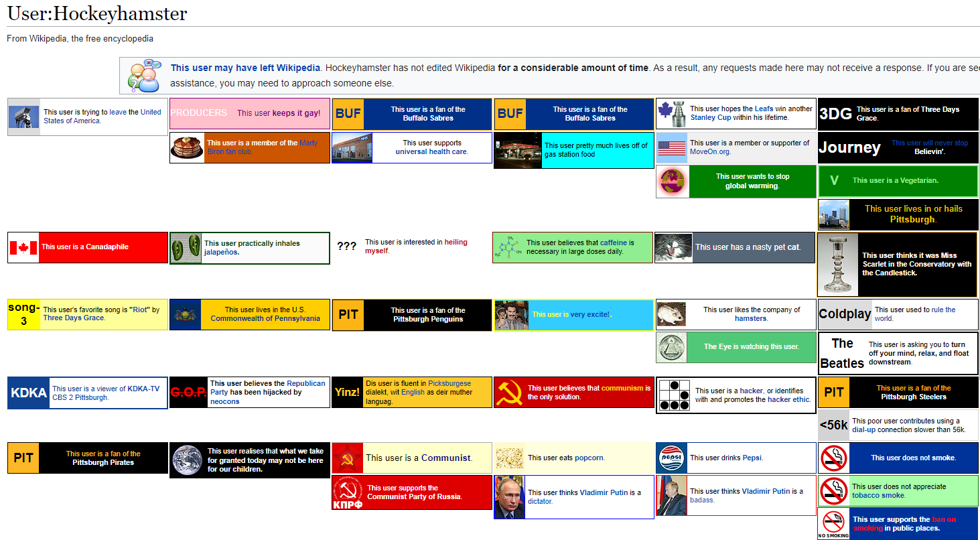
Task: Click the American flag MoveOn icon
Action: [672, 147]
